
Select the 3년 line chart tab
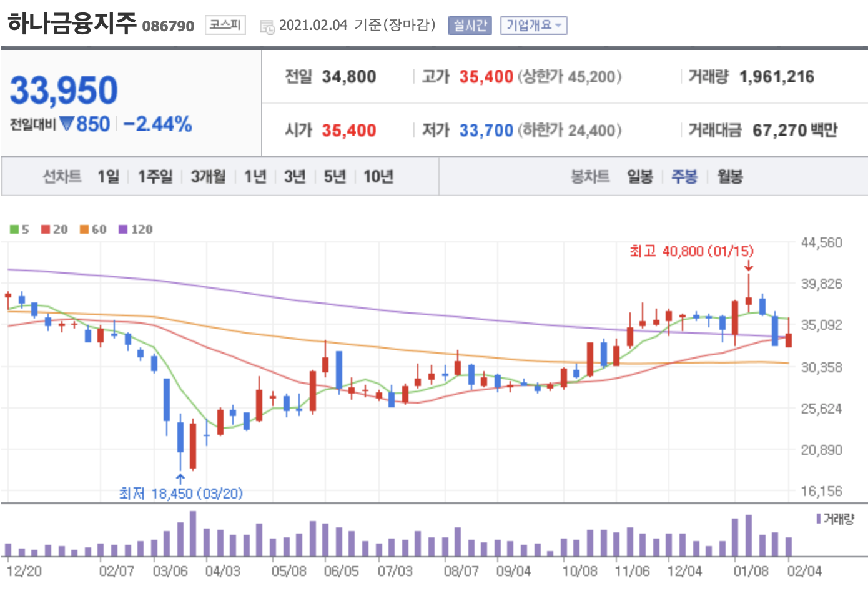295,177
